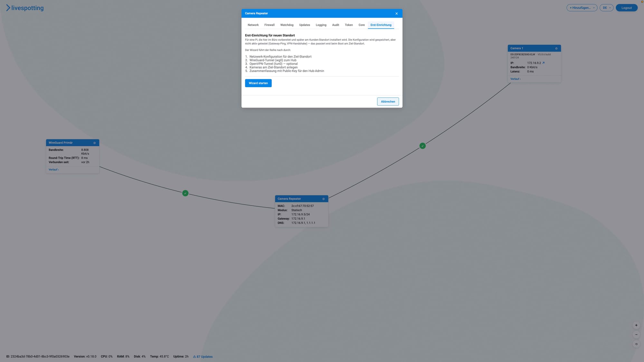Click RAM 8% in status bar
This screenshot has width=644, height=362.
pos(123,357)
